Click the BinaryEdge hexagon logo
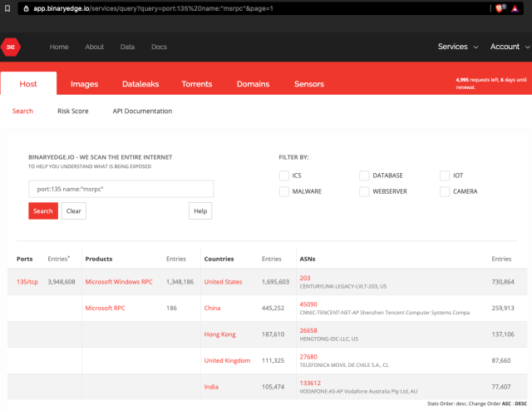Image resolution: width=532 pixels, height=411 pixels. (x=11, y=47)
